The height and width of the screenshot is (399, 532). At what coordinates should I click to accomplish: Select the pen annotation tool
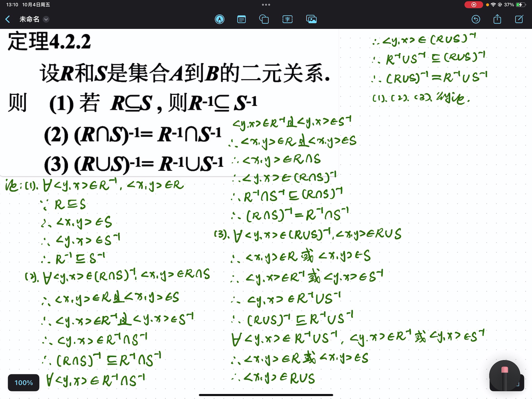(219, 19)
